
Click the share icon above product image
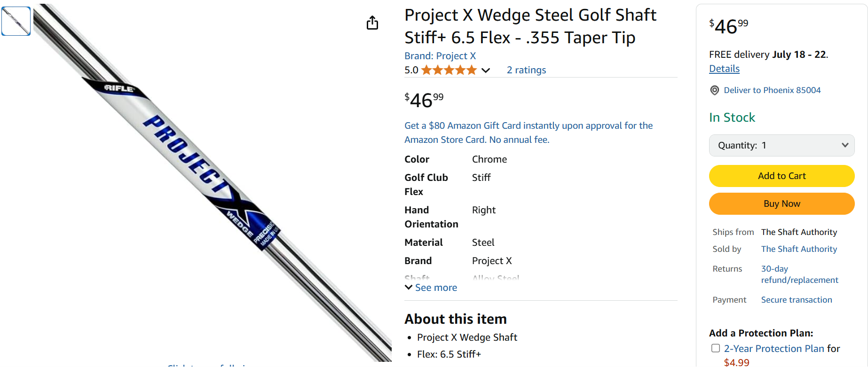tap(372, 23)
